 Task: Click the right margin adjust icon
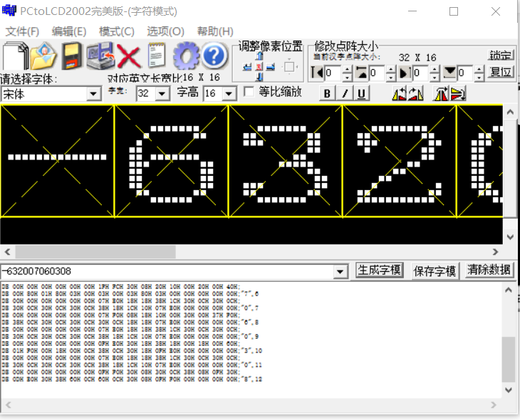tap(405, 73)
